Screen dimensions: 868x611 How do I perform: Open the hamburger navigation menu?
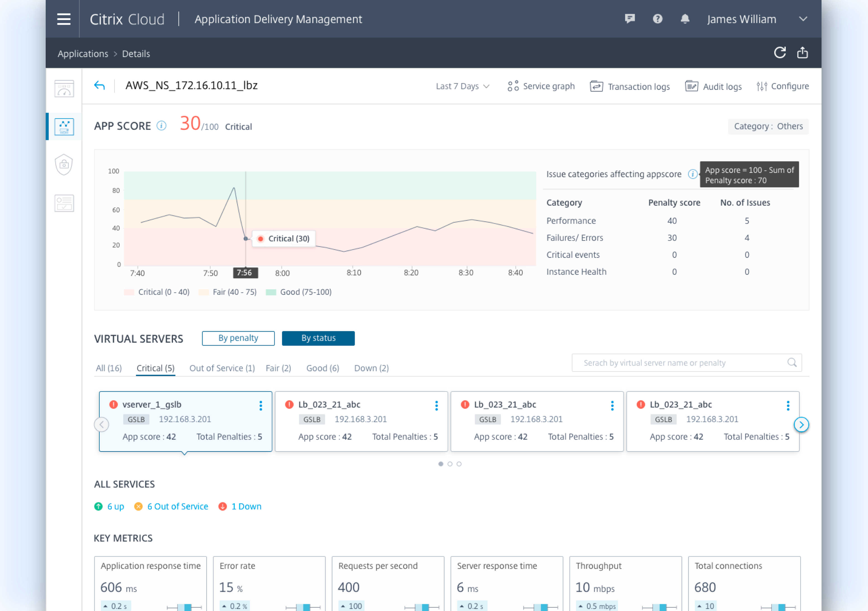(64, 19)
